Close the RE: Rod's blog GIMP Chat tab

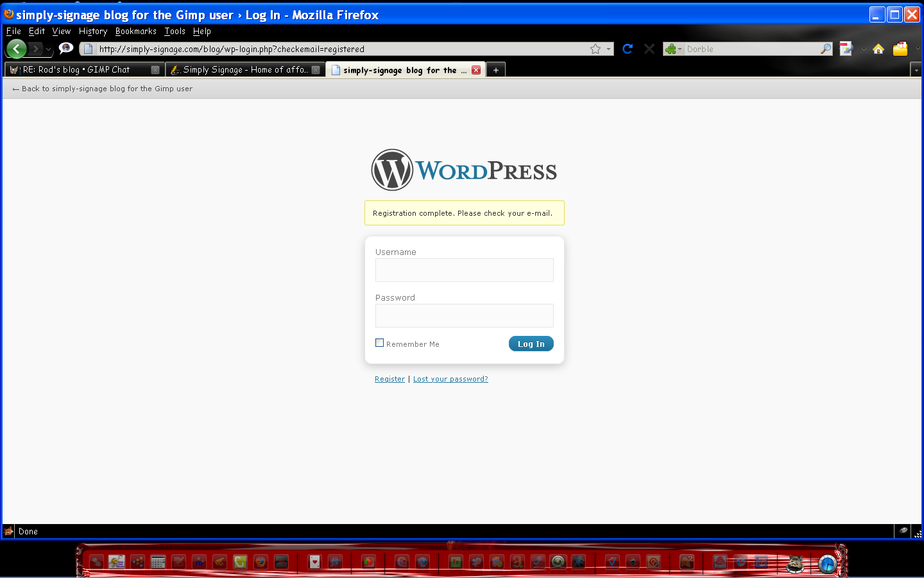155,70
